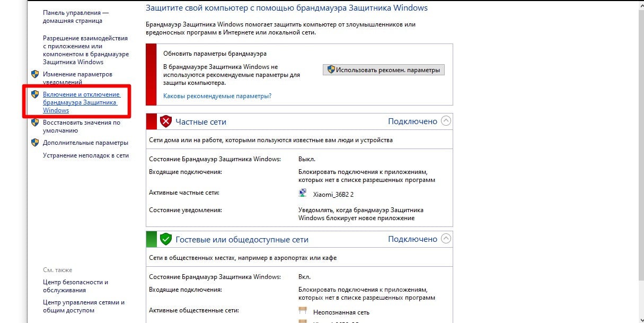644x323 pixels.
Task: Click the shield icon beside Восстановить значения по умолчанию
Action: (x=35, y=123)
